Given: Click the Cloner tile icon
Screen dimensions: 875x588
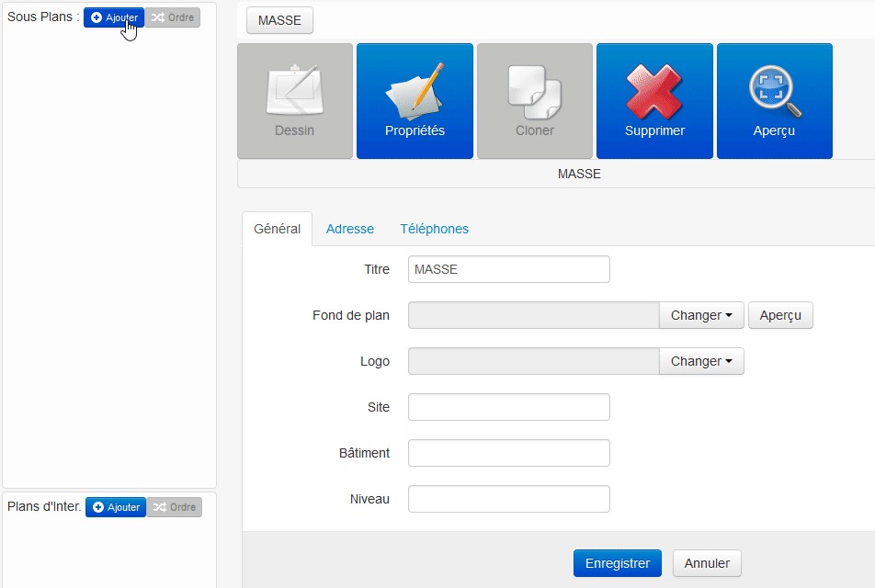Looking at the screenshot, I should pos(534,101).
